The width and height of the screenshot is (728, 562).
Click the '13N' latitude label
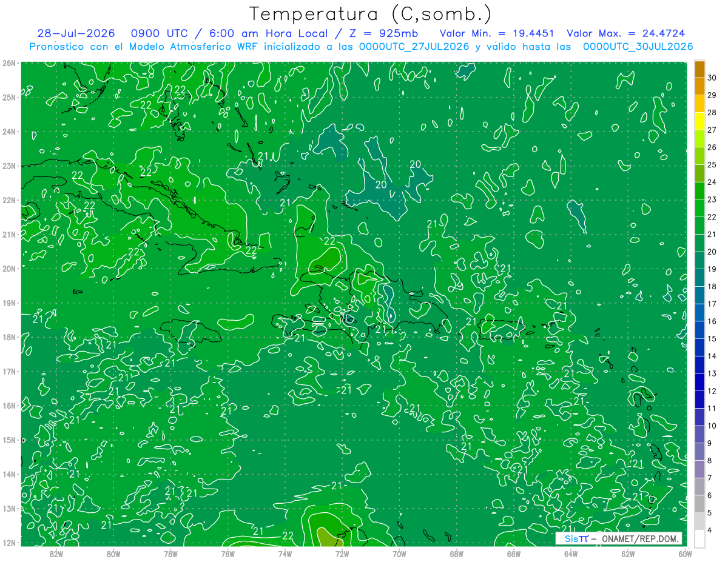coord(9,508)
